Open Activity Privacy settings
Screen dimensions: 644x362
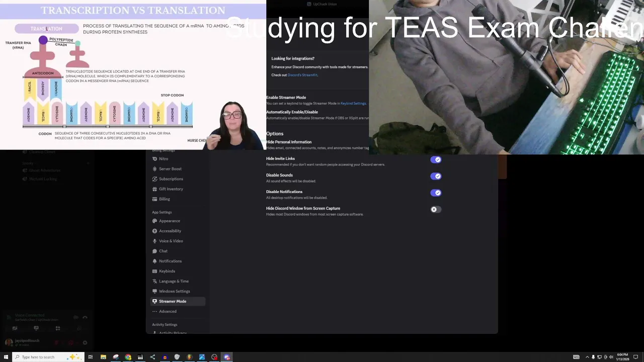coord(178,332)
